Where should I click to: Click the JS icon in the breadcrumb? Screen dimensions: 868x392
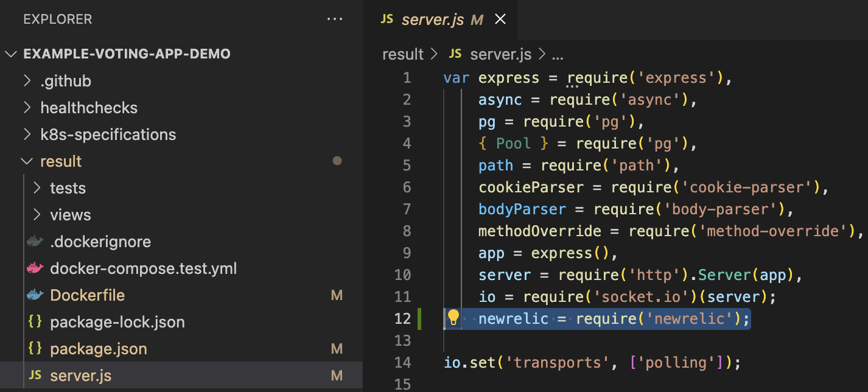pos(455,54)
